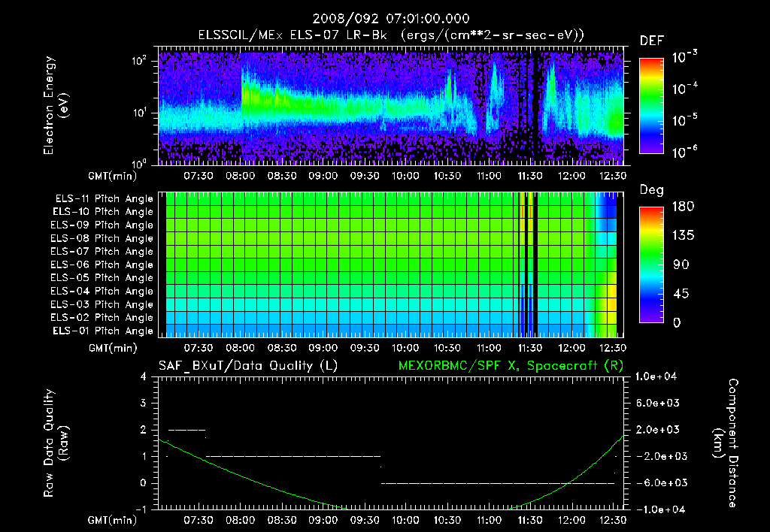This screenshot has width=770, height=532.
Task: Select the ELS-03 Pitch Angle row label
Action: 102,305
